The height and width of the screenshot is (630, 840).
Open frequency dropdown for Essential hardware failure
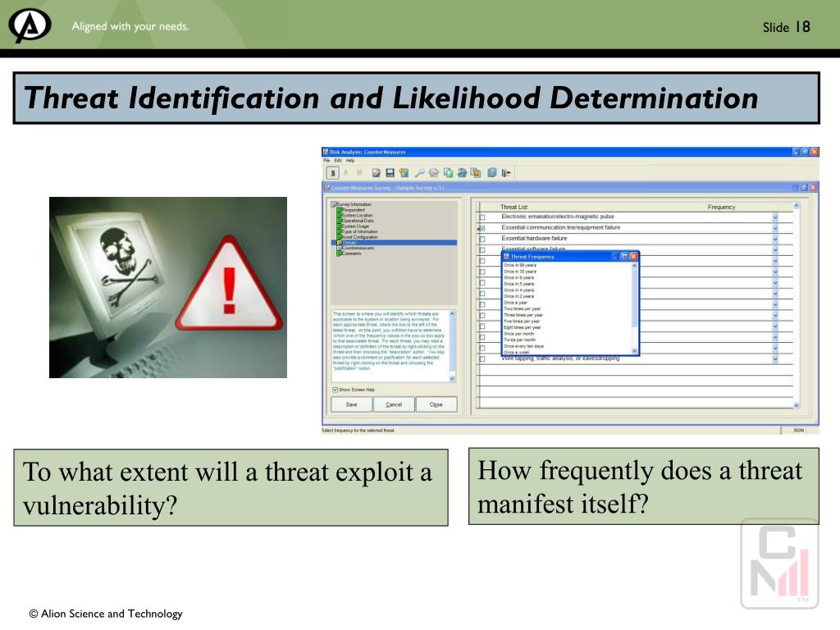[x=775, y=239]
